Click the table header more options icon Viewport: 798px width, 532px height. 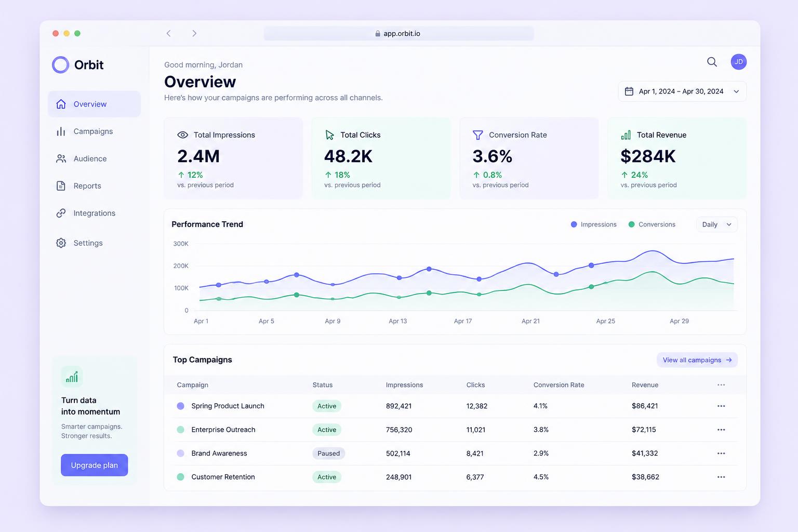point(721,385)
